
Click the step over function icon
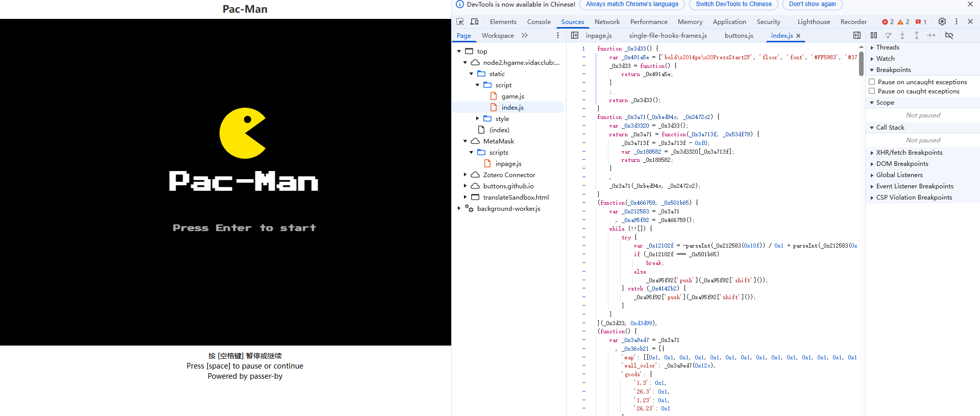tap(888, 35)
